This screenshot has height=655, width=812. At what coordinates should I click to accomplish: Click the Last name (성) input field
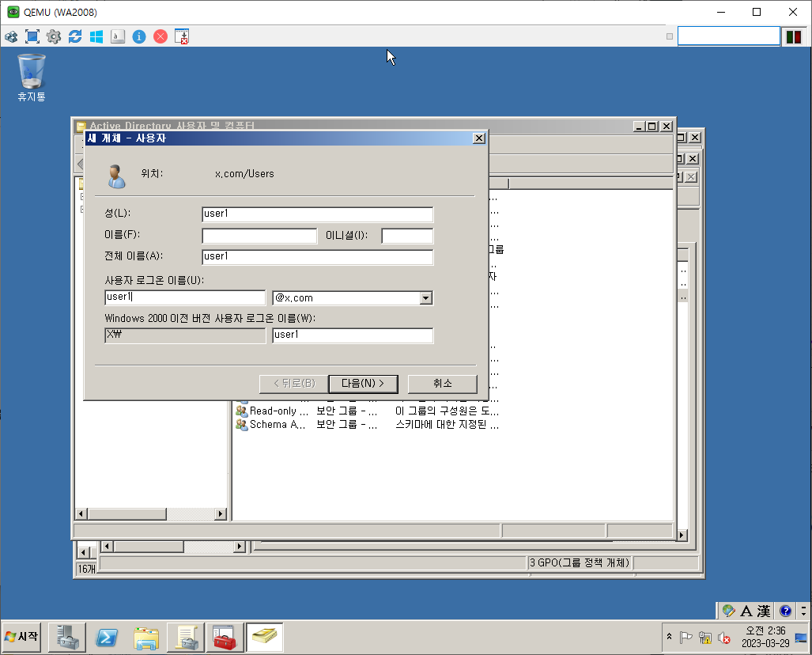317,214
